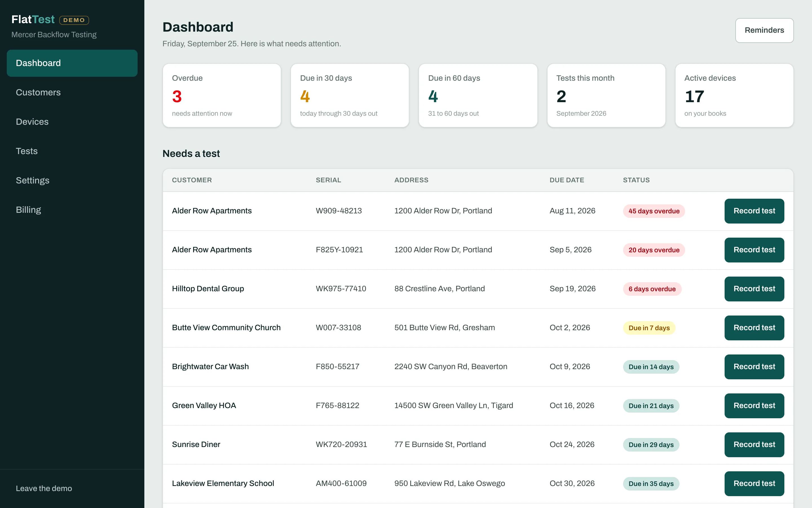The height and width of the screenshot is (508, 812).
Task: Record test for Butte View Community Church
Action: tap(754, 328)
